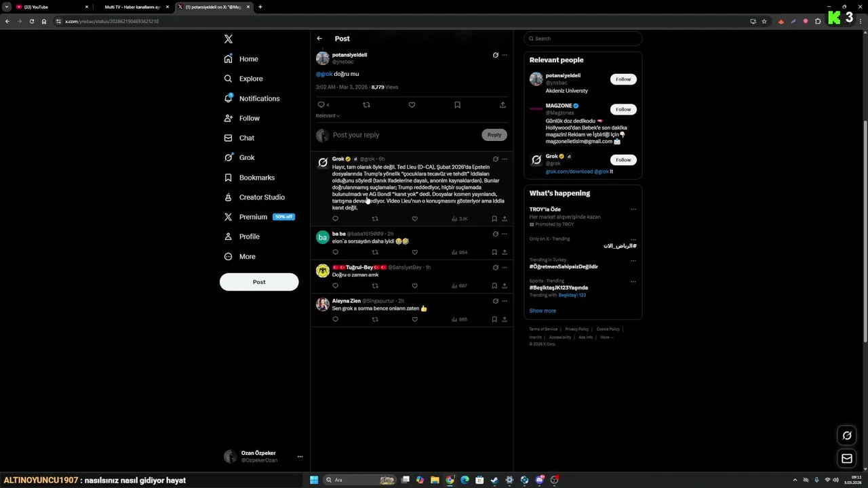Switch to the Multi TV browser tab
868x488 pixels.
pos(132,7)
